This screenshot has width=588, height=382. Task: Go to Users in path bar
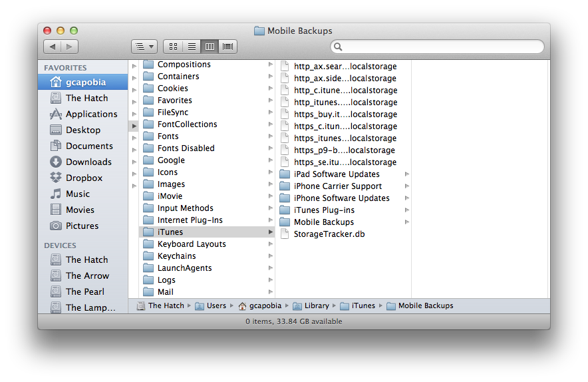click(x=211, y=306)
